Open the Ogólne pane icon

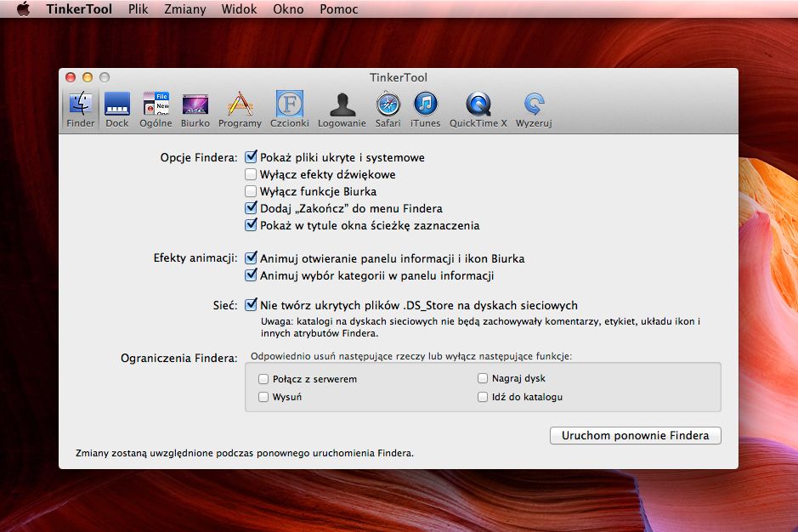click(x=156, y=109)
